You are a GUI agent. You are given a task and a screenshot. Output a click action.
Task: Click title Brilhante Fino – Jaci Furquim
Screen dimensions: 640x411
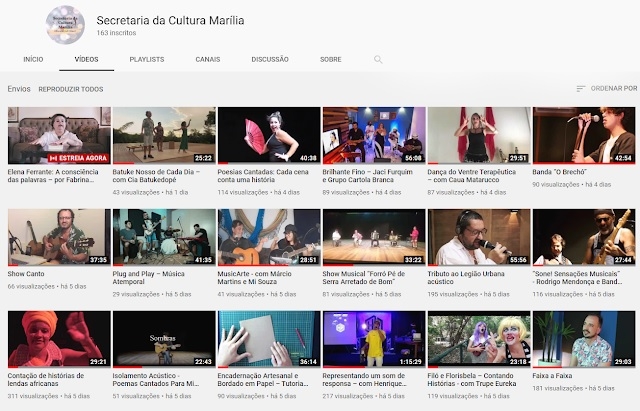[368, 176]
